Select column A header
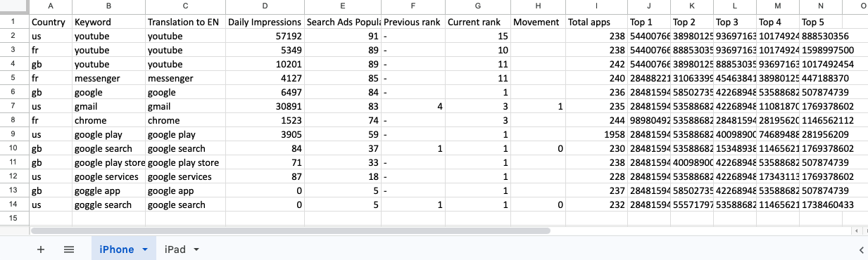The height and width of the screenshot is (260, 868). 51,6
